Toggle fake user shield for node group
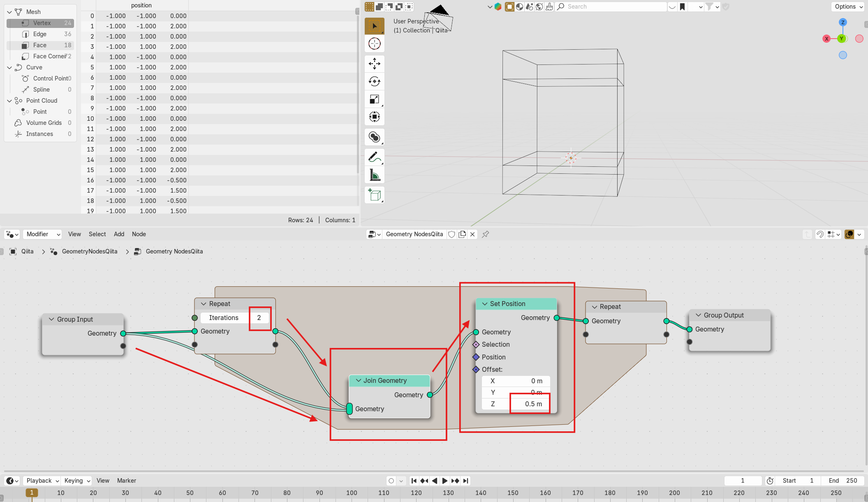Viewport: 868px width, 502px height. point(451,234)
